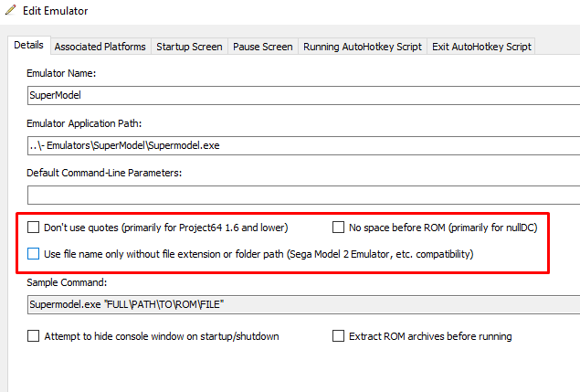Open the Pause Screen tab
Screen dimensions: 580x392
263,47
